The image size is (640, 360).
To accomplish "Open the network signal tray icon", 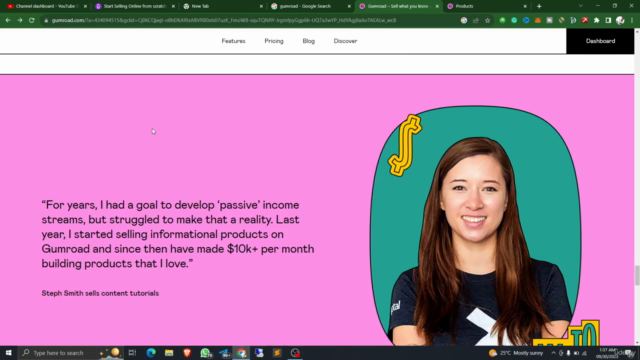I will click(x=584, y=353).
